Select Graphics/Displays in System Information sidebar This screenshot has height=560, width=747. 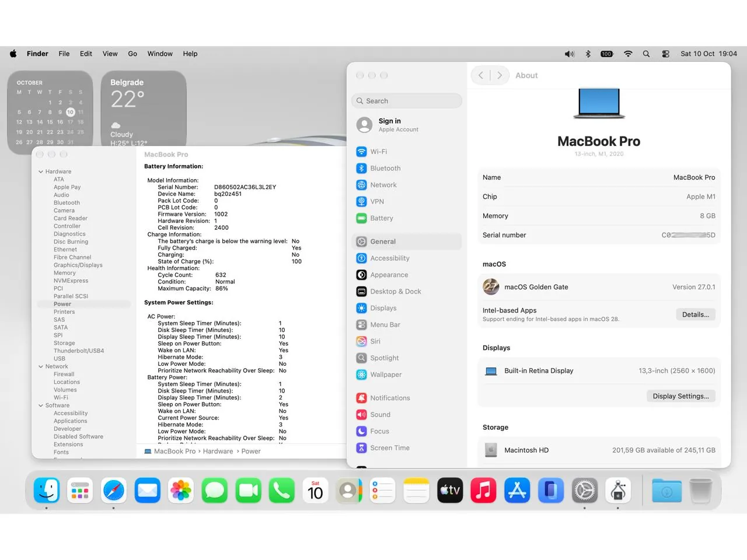pos(78,265)
